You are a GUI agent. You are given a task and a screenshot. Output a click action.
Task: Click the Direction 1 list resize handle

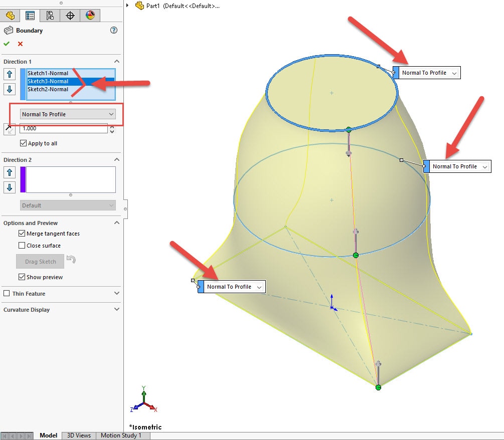tap(71, 102)
